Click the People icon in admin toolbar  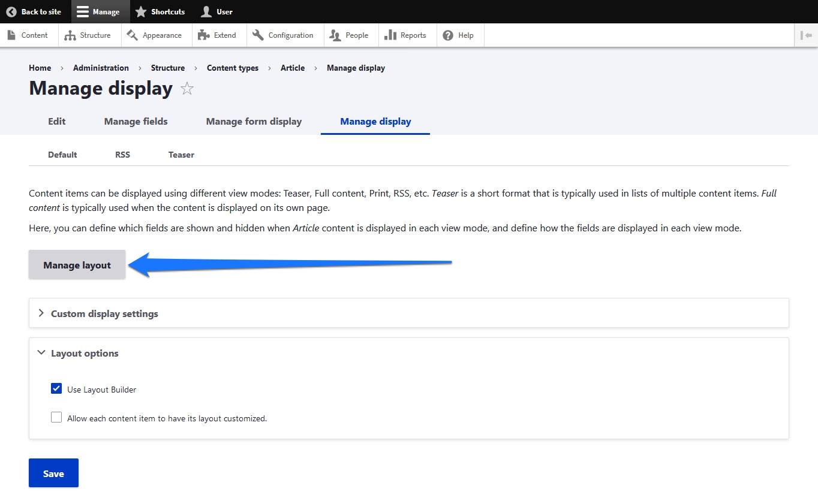pyautogui.click(x=335, y=35)
